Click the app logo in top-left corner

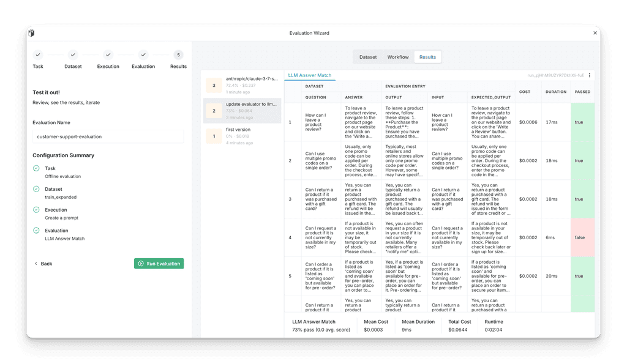[31, 33]
